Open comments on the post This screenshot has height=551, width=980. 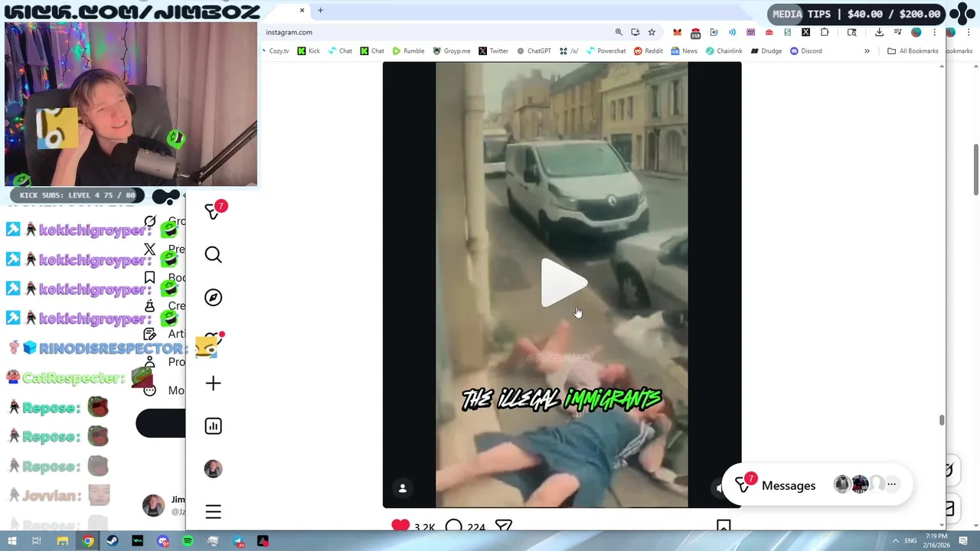tap(454, 527)
